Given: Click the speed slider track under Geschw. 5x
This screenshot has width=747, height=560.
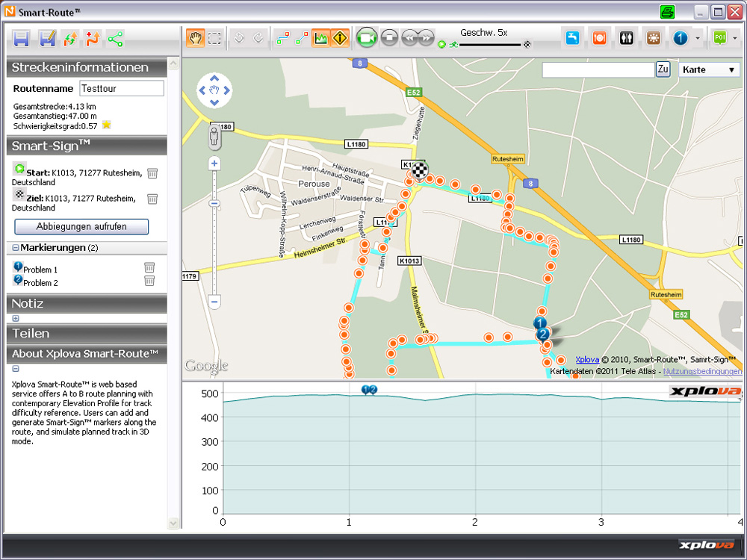Looking at the screenshot, I should point(490,45).
